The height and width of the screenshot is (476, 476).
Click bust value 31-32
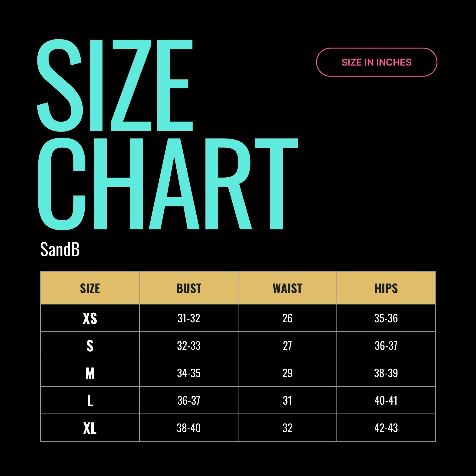point(189,318)
